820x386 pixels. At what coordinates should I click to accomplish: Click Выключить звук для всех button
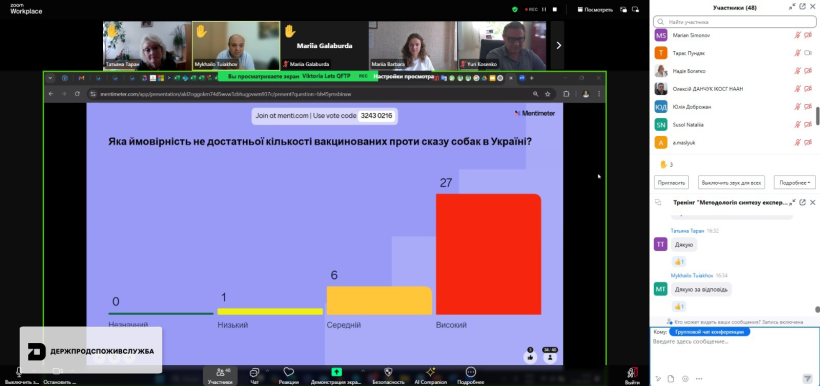731,183
